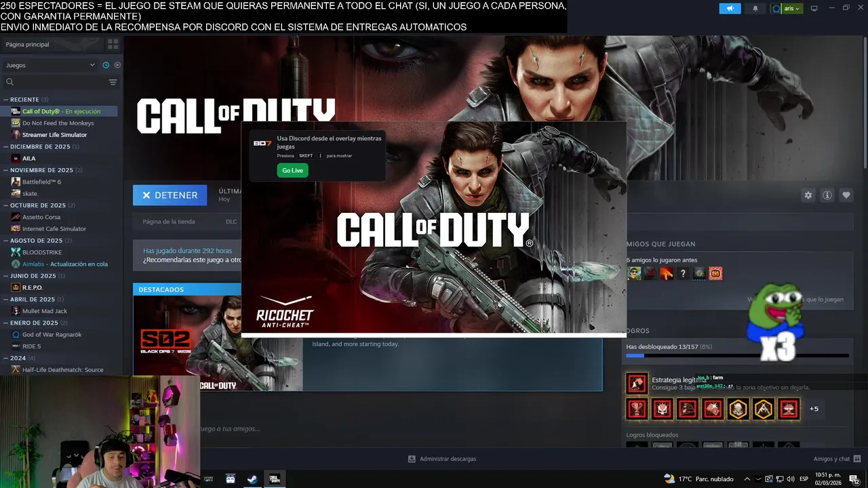Click Call of Duty taskbar icon
This screenshot has width=868, height=488.
click(275, 479)
